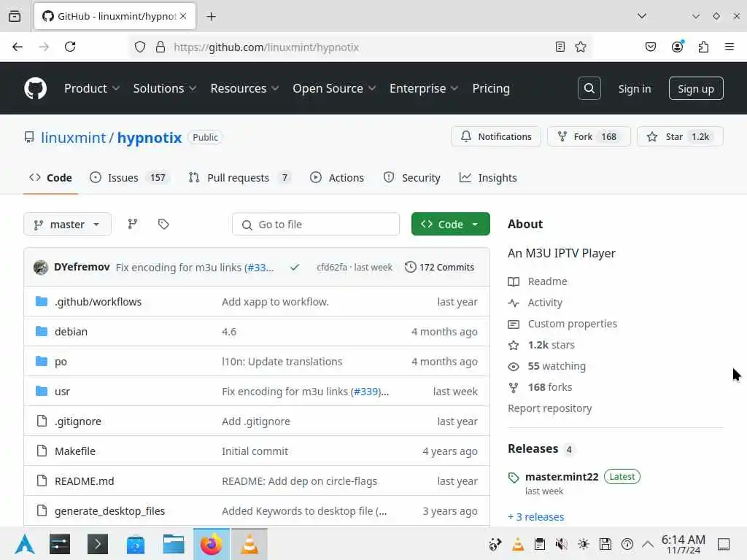Expand the Open Source dropdown
The width and height of the screenshot is (747, 560).
pos(334,88)
